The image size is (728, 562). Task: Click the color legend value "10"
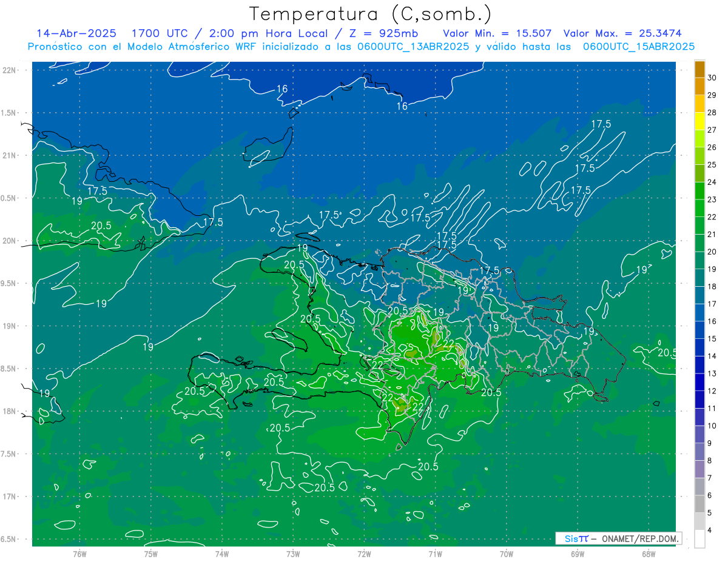click(x=712, y=426)
